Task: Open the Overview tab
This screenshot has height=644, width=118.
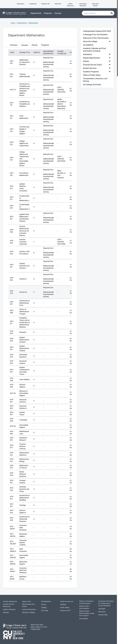Action: [14, 45]
